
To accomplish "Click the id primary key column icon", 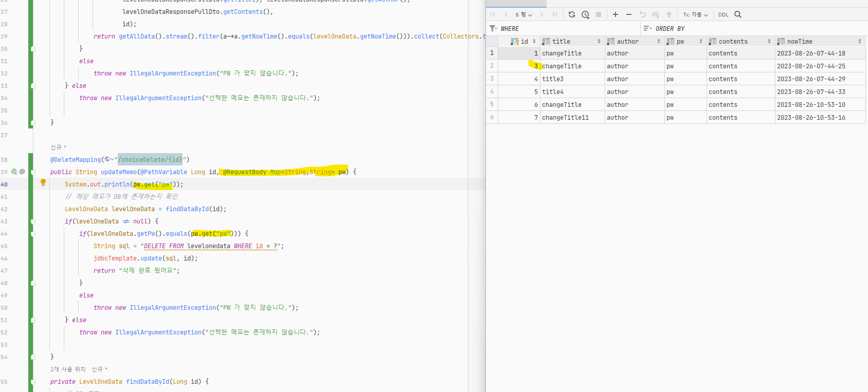I will 515,41.
